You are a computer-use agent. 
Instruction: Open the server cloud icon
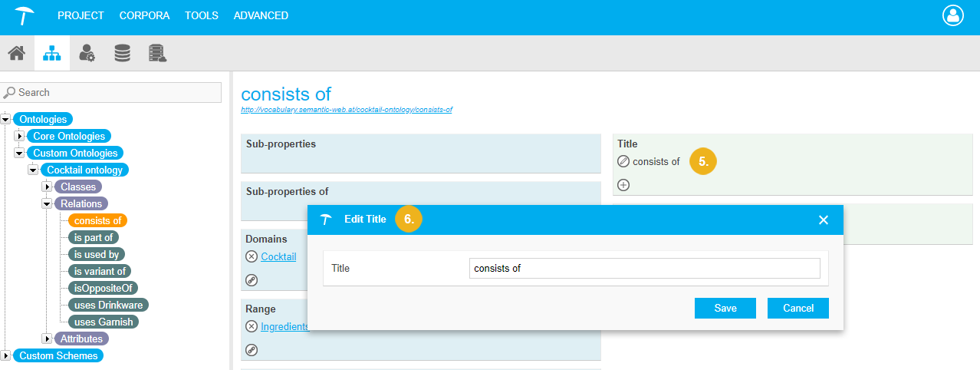(158, 54)
